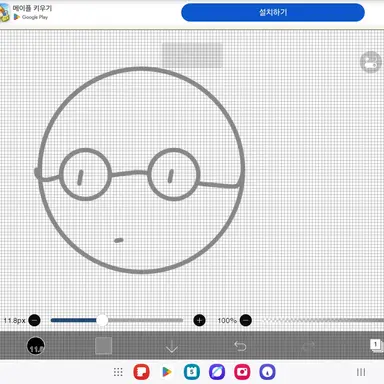Open the brush settings showing 11.8 size

[x=36, y=346]
